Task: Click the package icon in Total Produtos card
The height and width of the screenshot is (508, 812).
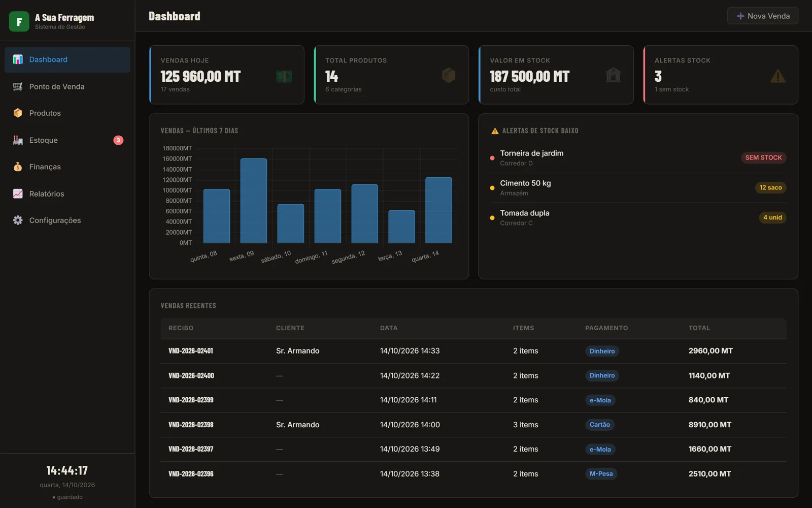Action: (449, 75)
